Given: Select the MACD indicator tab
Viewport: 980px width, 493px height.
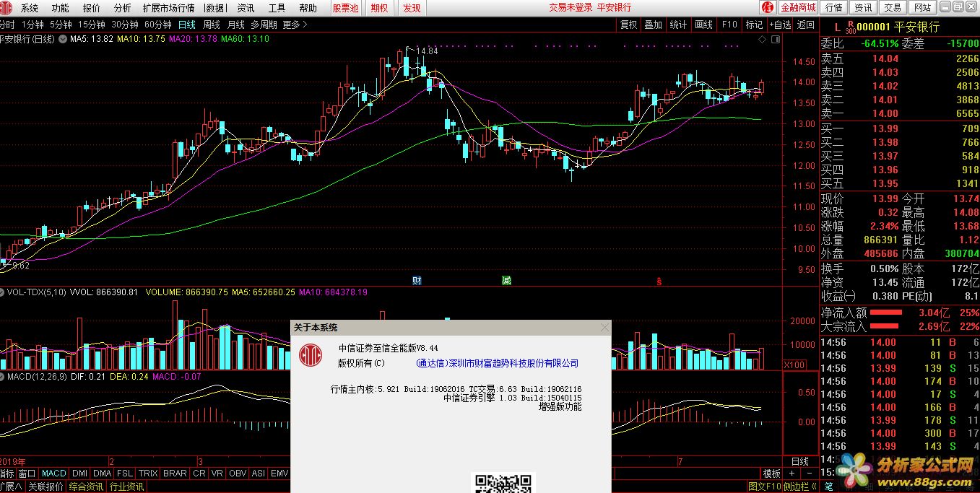Looking at the screenshot, I should [54, 474].
